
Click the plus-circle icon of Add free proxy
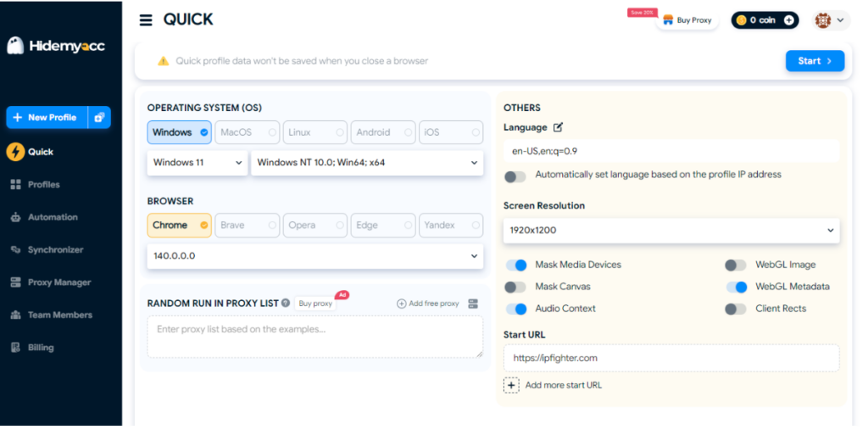[x=401, y=304]
